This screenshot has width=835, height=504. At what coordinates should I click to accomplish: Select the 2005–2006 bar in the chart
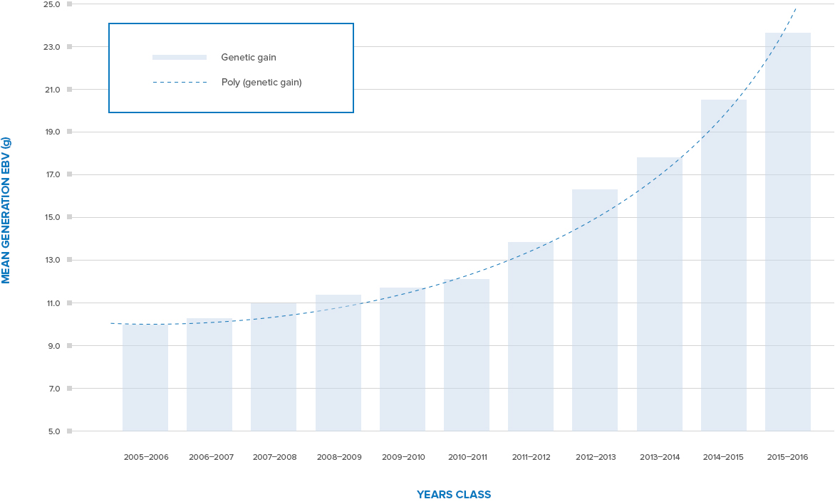point(145,377)
